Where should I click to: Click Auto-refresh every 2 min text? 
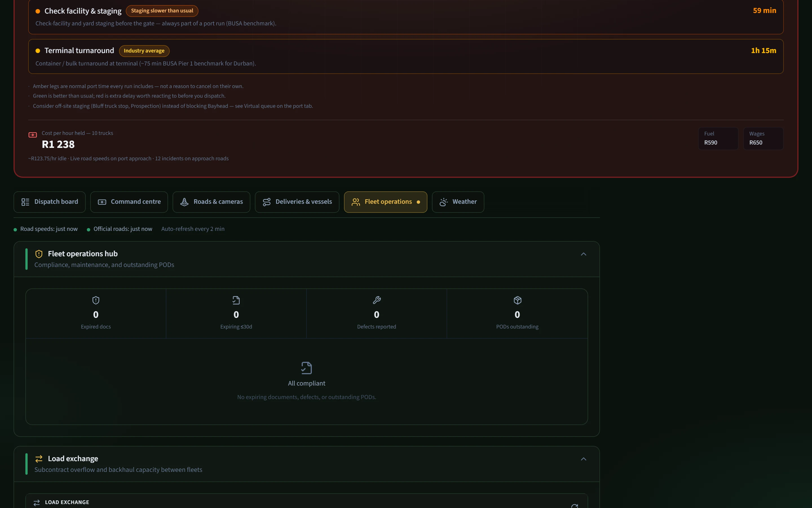click(193, 229)
